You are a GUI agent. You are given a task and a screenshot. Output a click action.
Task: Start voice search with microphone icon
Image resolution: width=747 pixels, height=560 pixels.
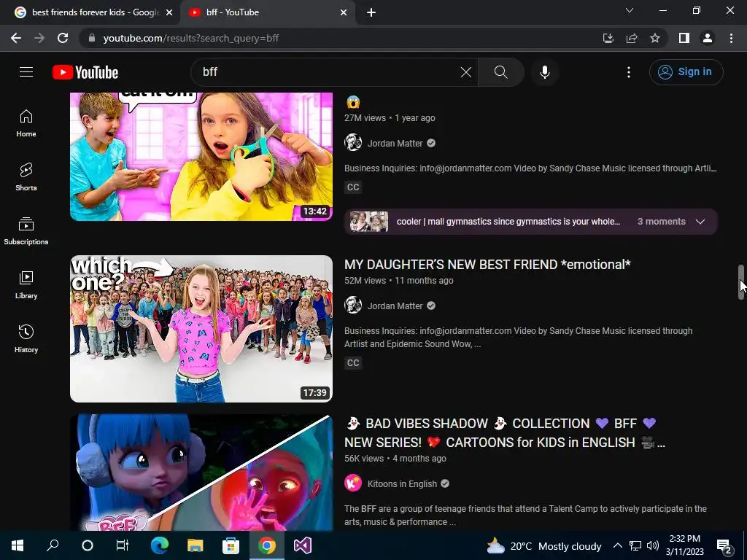pos(544,72)
